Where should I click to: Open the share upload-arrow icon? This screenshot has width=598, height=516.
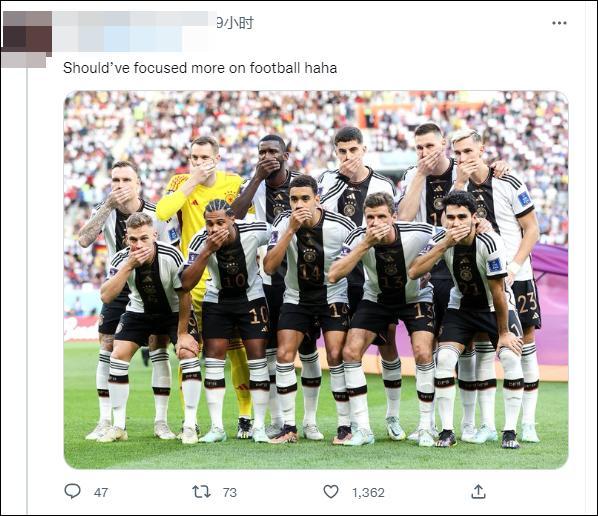pos(478,492)
